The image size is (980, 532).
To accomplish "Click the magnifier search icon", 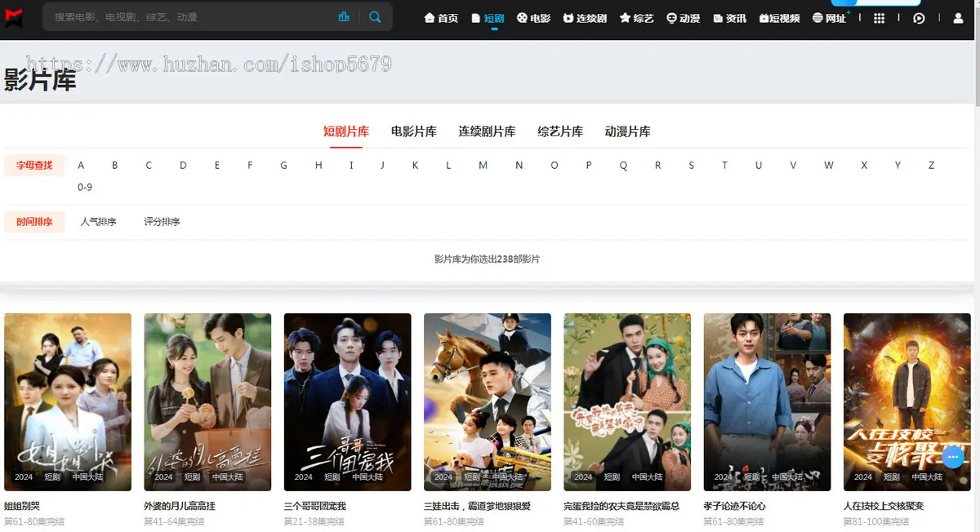I will point(375,17).
